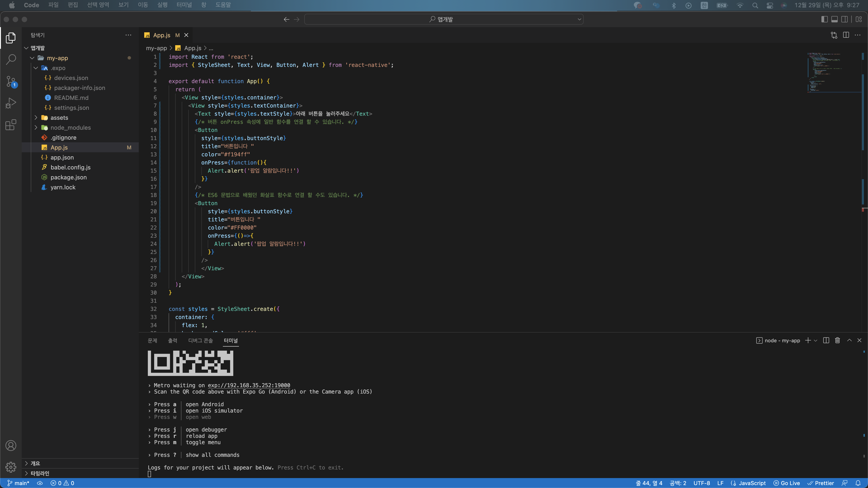Open the new terminal profile dropdown arrow

point(815,340)
